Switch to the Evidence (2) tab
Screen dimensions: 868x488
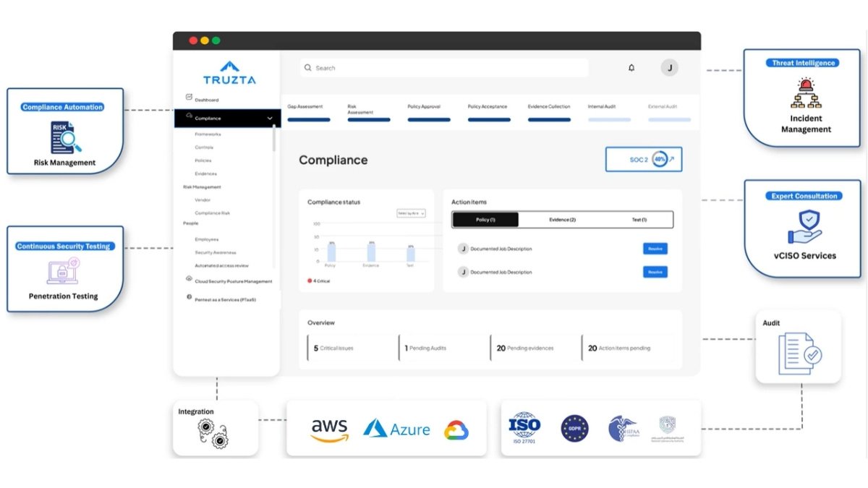562,220
